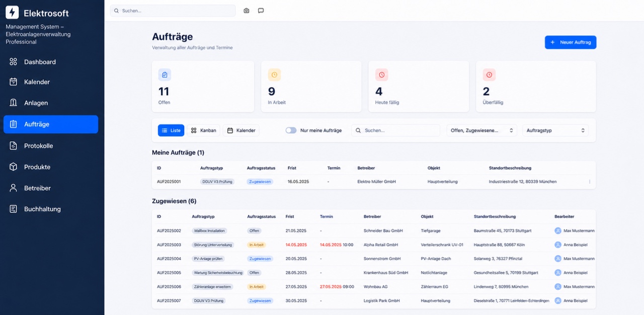This screenshot has height=315, width=644.
Task: Click the red Termin 27.05.2025 09:00
Action: 337,287
